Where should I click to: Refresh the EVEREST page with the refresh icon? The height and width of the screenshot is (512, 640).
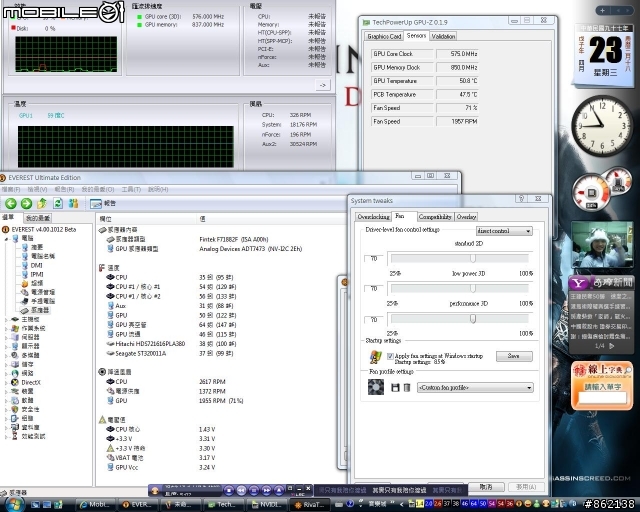tap(58, 203)
